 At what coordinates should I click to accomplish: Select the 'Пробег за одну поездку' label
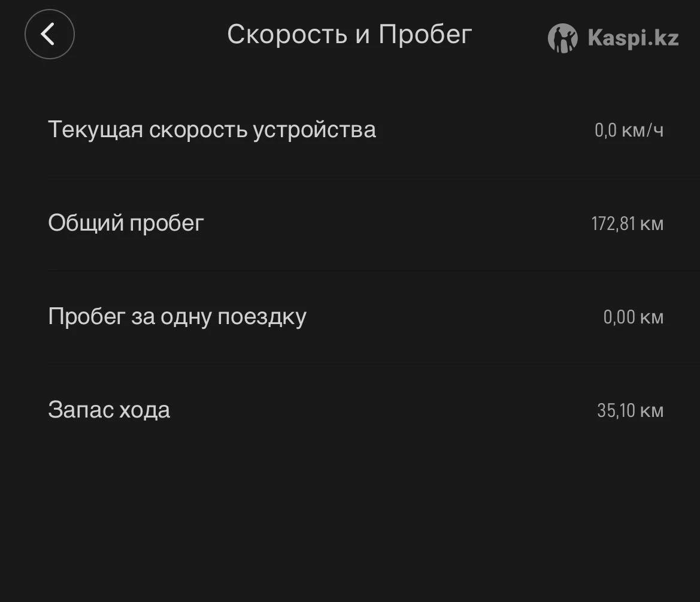(177, 316)
